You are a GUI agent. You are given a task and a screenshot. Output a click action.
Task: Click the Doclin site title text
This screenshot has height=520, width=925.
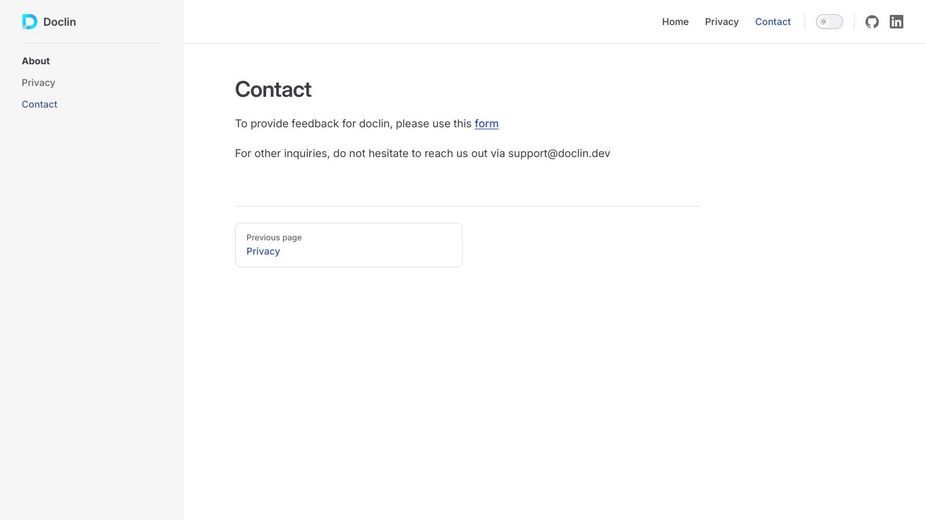60,22
